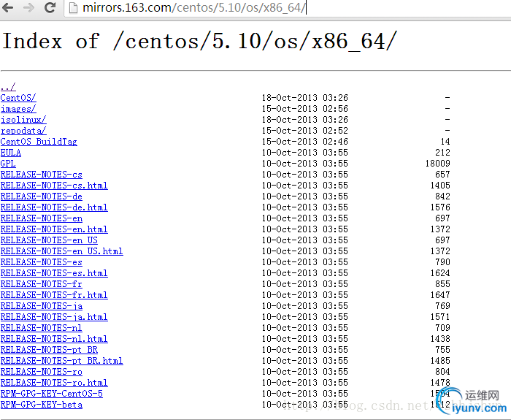Open the GPL file link

(x=8, y=164)
